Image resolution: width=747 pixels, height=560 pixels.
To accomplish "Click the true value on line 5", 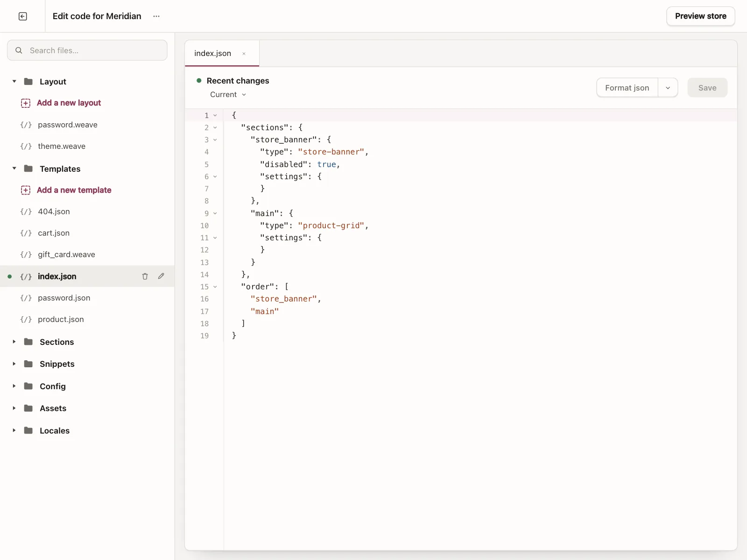I will 327,164.
